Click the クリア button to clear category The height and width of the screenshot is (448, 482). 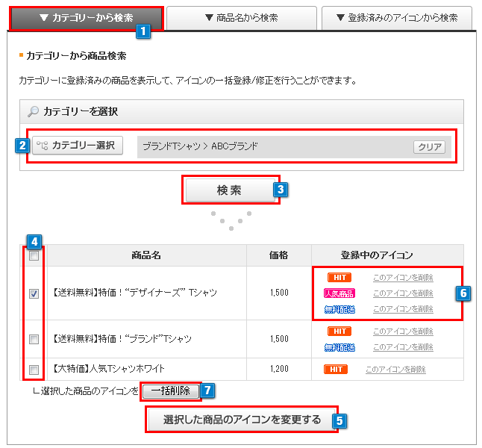pos(429,147)
